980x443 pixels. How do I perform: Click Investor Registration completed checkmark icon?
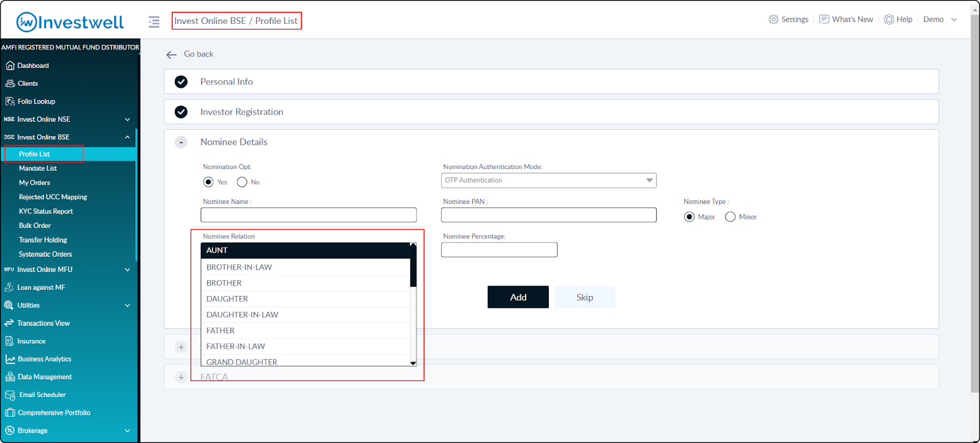click(181, 112)
